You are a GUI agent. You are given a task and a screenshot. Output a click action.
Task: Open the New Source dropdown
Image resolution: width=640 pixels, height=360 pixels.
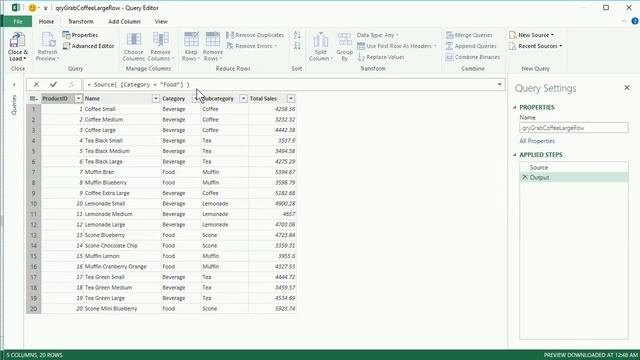531,35
